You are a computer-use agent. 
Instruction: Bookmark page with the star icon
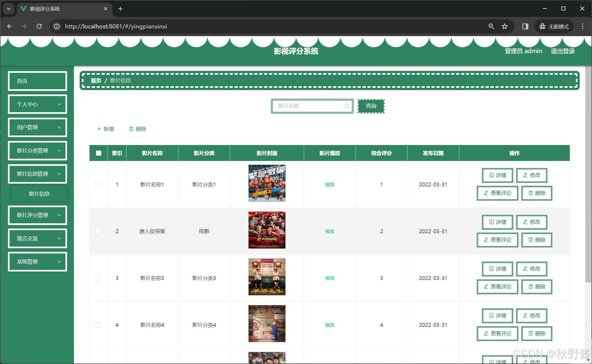[504, 27]
